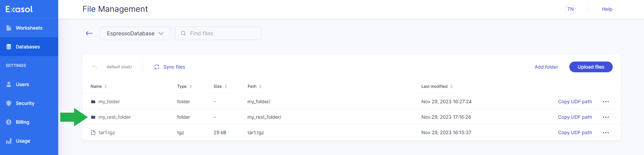The width and height of the screenshot is (644, 155).
Task: Click the Add folder link
Action: coord(546,67)
